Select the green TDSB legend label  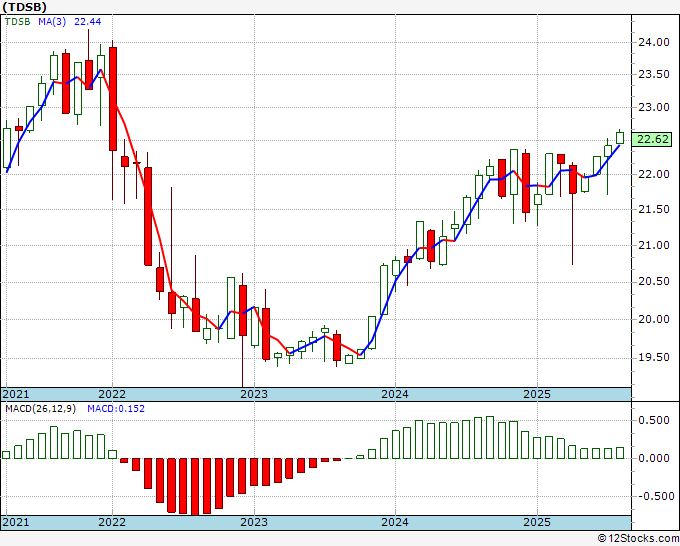[x=17, y=22]
